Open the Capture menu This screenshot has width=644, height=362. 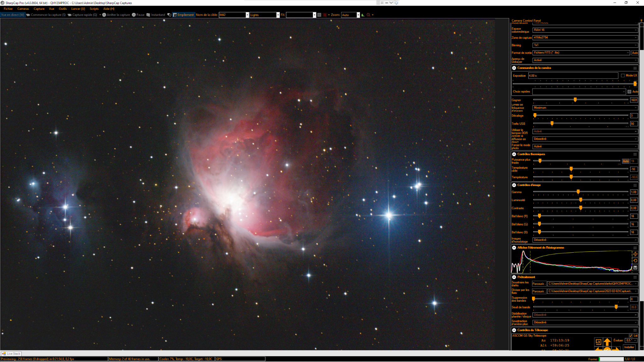click(x=39, y=9)
